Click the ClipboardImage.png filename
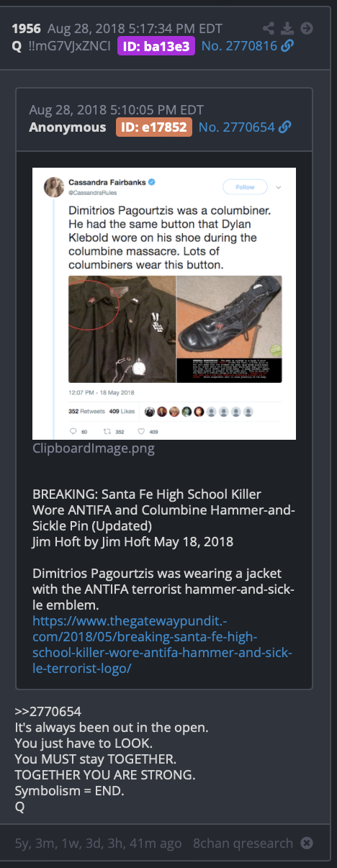337x868 pixels. [x=94, y=448]
